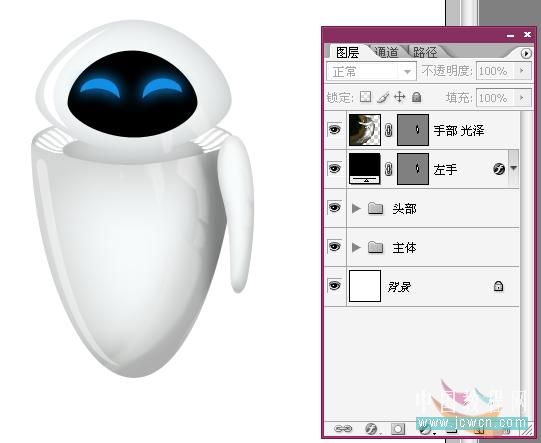Hide the 背景 layer via eye icon
541x443 pixels.
pos(334,286)
